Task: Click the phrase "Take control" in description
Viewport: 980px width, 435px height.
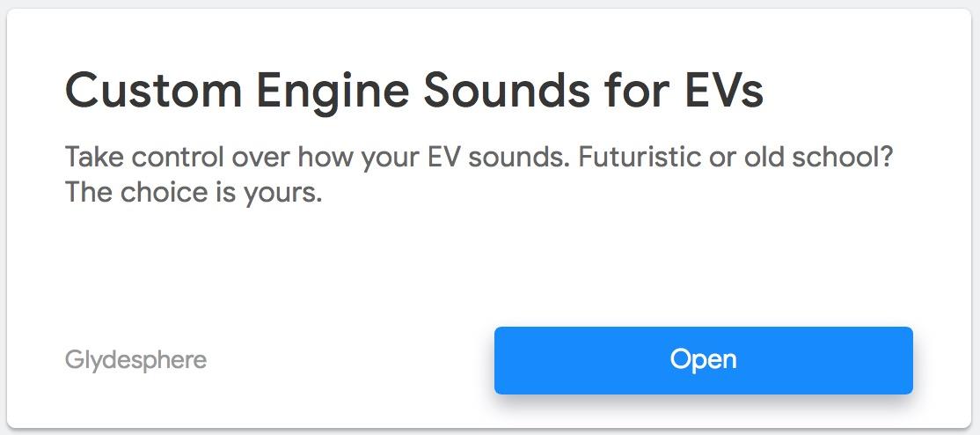Action: [144, 158]
